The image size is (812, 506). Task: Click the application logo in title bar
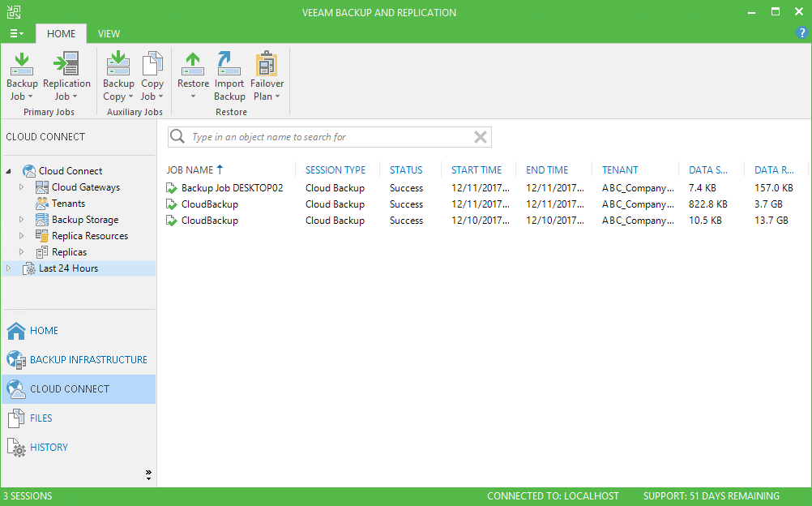14,12
